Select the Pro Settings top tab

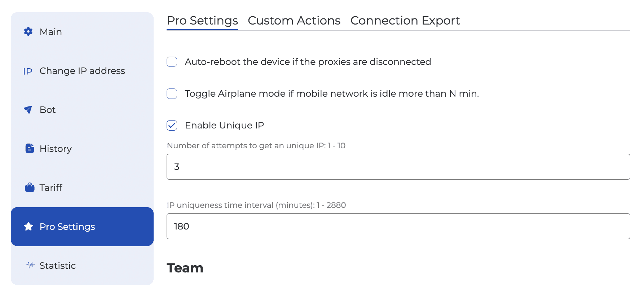coord(202,21)
